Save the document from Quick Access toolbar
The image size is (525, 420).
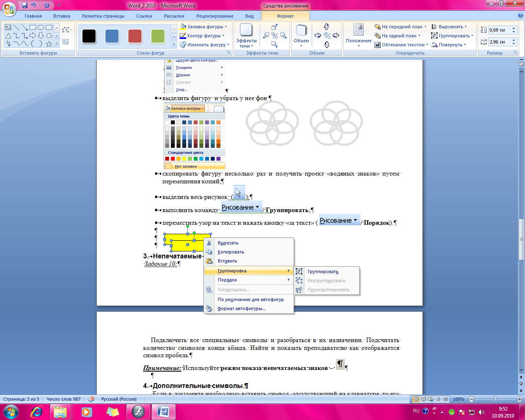[x=25, y=6]
